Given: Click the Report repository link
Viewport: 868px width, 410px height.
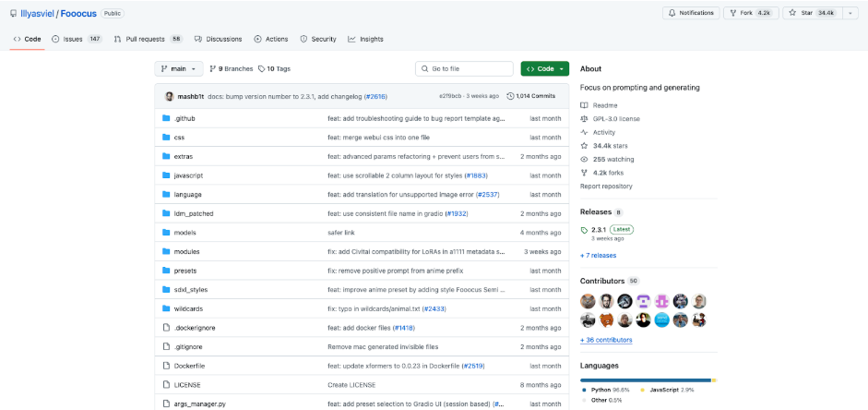Looking at the screenshot, I should click(x=605, y=186).
